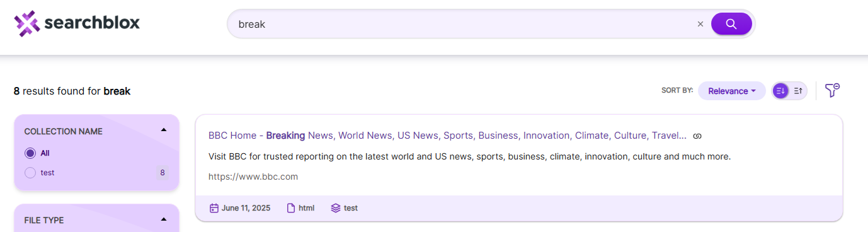Click the count badge 8 beside test

(163, 173)
